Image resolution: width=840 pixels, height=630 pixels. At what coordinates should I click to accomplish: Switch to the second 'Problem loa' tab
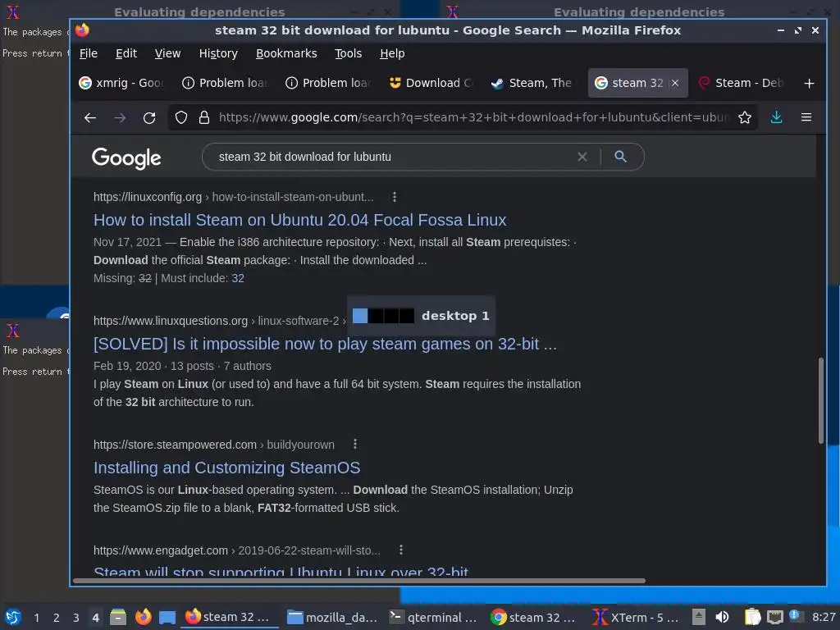click(x=328, y=83)
